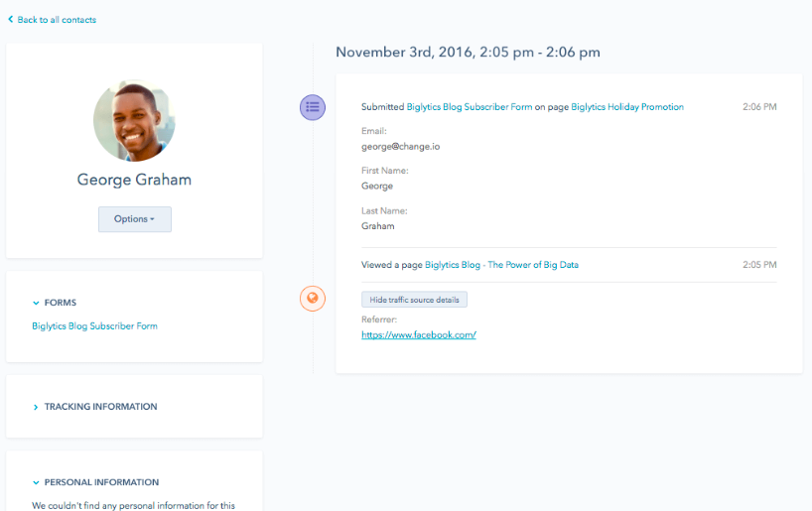812x511 pixels.
Task: Open The Power of Big Data page link
Action: tap(501, 265)
